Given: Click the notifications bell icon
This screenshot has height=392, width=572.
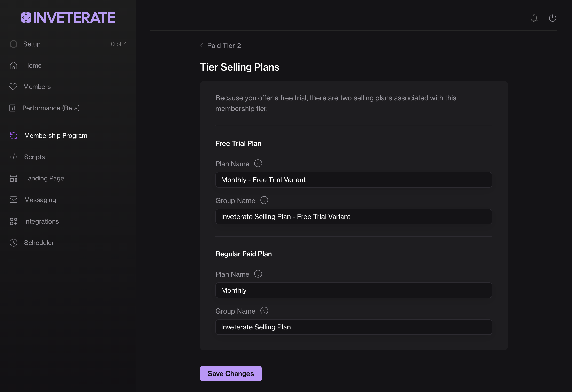Looking at the screenshot, I should click(534, 18).
